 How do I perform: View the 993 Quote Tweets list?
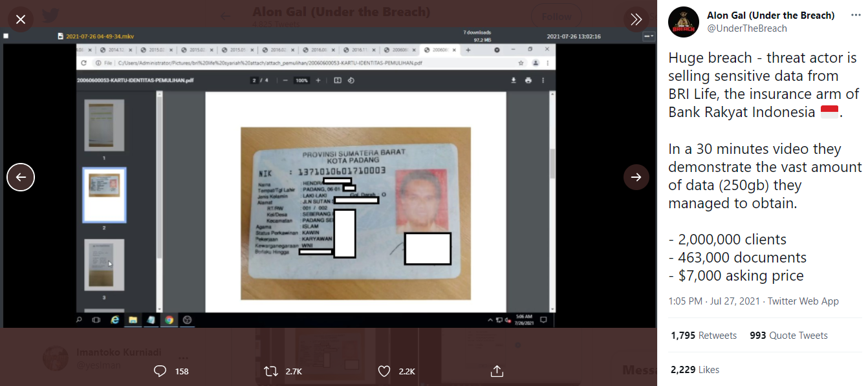coord(788,336)
